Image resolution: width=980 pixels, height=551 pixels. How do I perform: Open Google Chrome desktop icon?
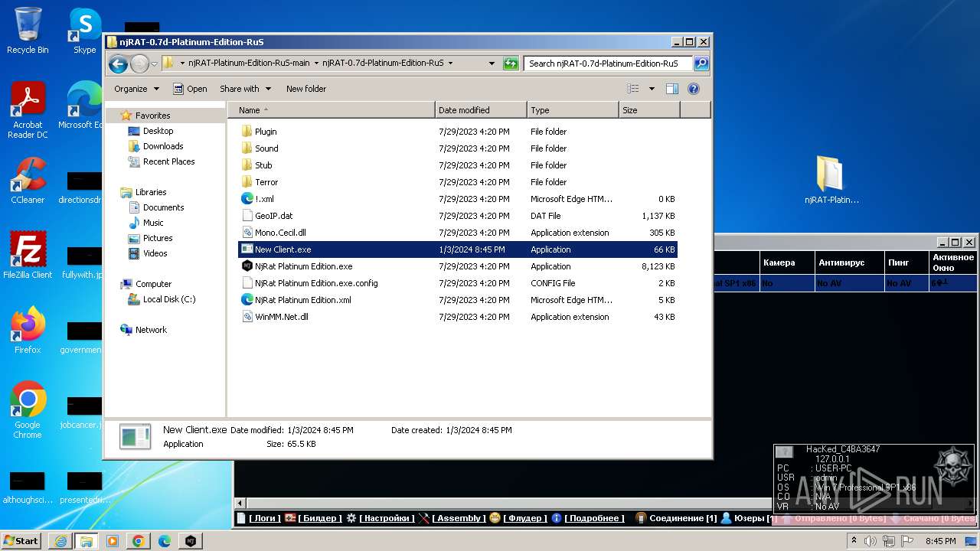pos(28,409)
